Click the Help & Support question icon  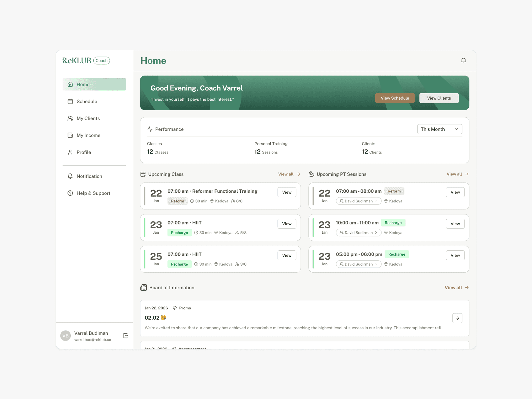[x=70, y=193]
